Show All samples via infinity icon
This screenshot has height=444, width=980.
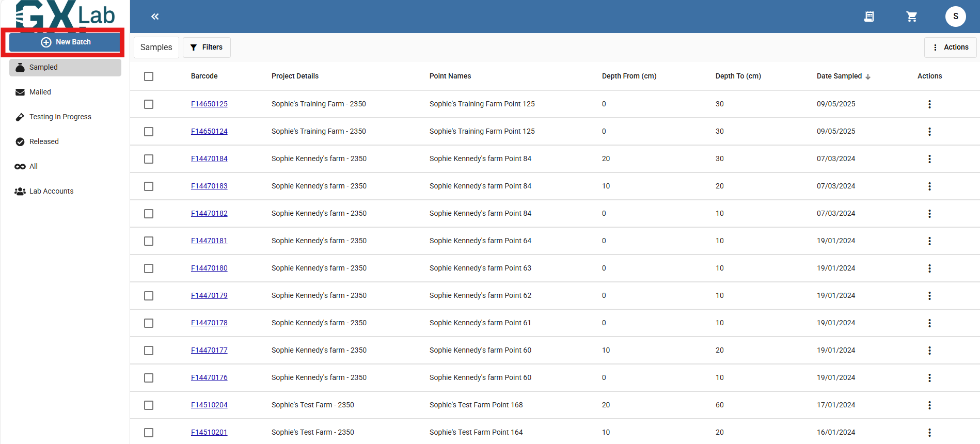pos(21,166)
